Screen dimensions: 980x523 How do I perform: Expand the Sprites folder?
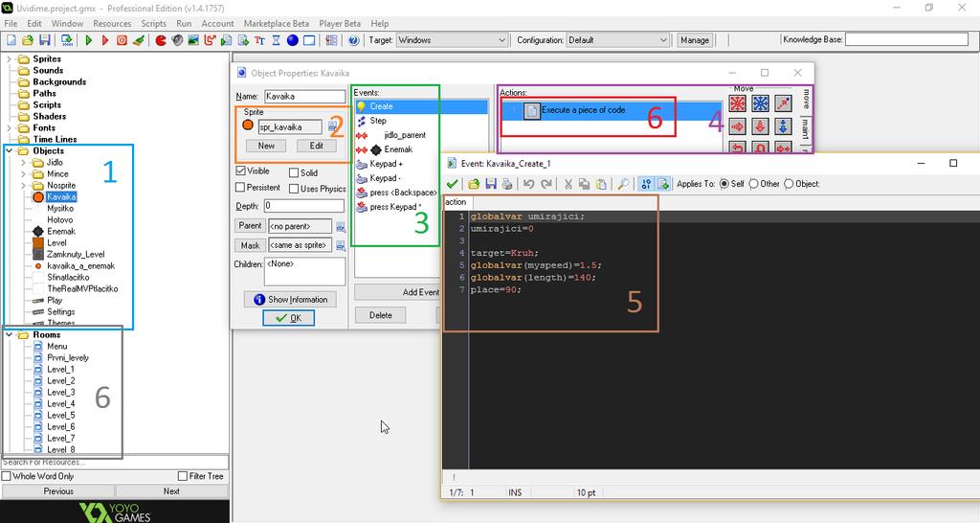coord(9,58)
